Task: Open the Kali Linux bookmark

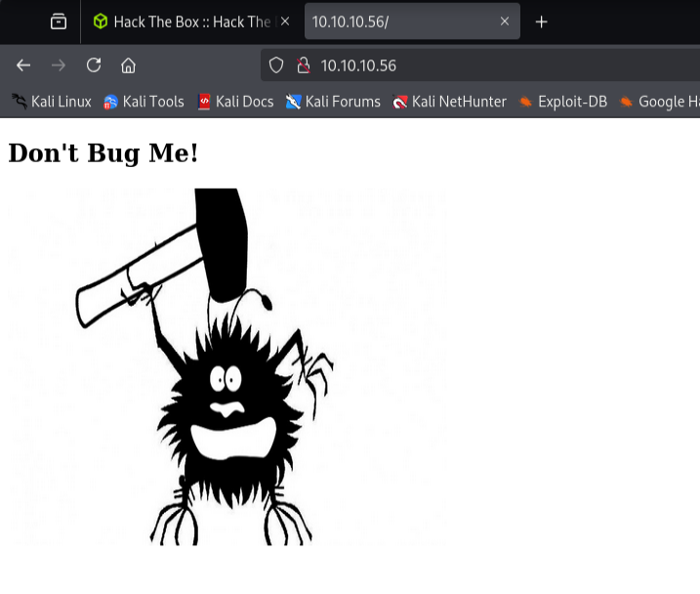Action: pyautogui.click(x=52, y=102)
